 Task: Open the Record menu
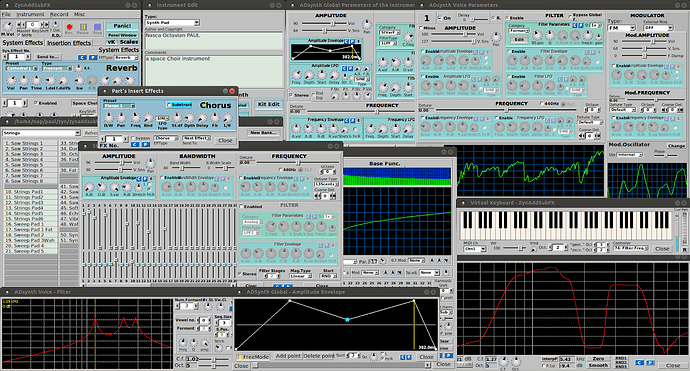coord(59,14)
